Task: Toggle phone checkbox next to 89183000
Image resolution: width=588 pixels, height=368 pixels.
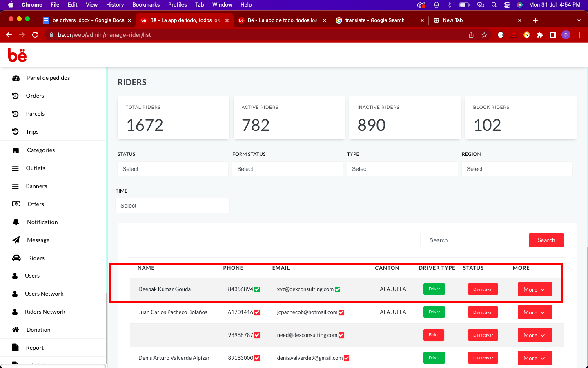Action: pyautogui.click(x=257, y=358)
